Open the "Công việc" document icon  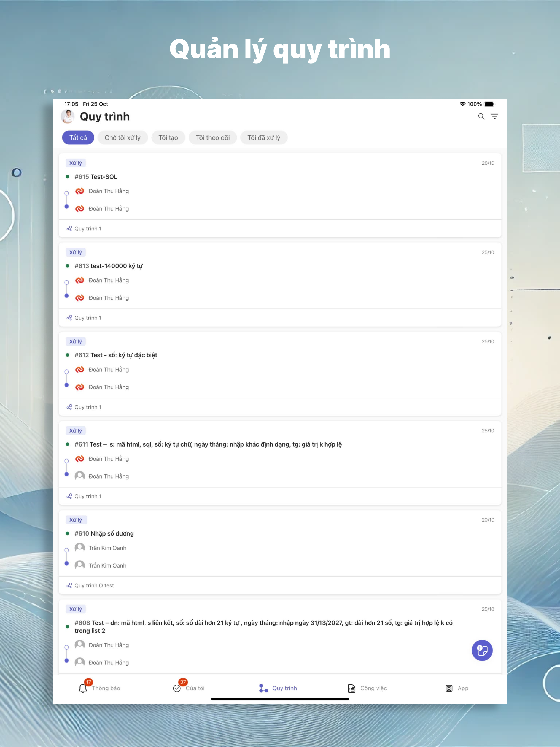(352, 688)
